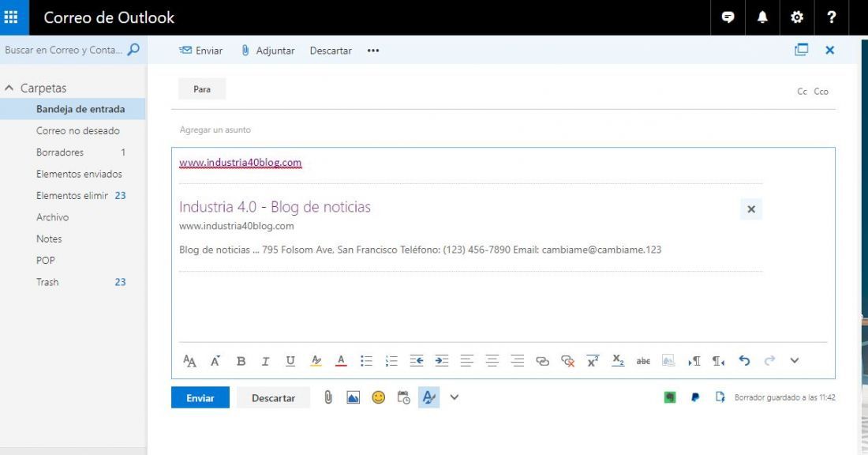Set right-to-left text direction

(719, 361)
